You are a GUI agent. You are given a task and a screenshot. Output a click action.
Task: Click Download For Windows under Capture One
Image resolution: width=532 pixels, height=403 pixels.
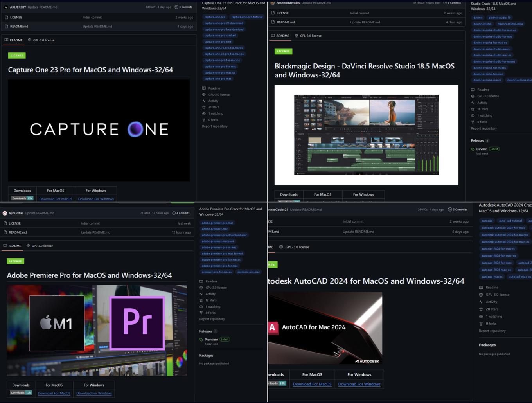click(x=96, y=199)
